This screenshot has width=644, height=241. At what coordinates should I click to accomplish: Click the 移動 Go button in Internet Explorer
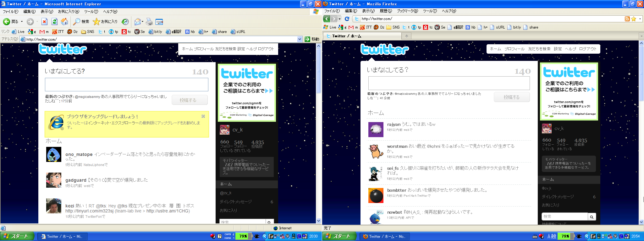[312, 39]
